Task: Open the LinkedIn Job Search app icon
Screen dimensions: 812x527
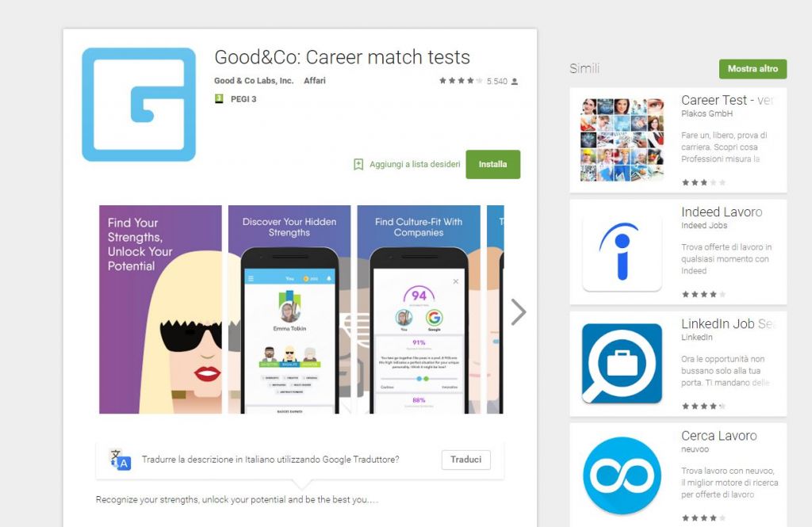Action: tap(622, 364)
